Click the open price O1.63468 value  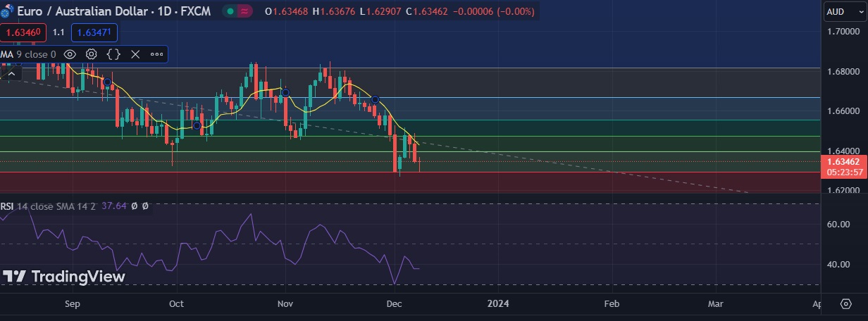(286, 11)
